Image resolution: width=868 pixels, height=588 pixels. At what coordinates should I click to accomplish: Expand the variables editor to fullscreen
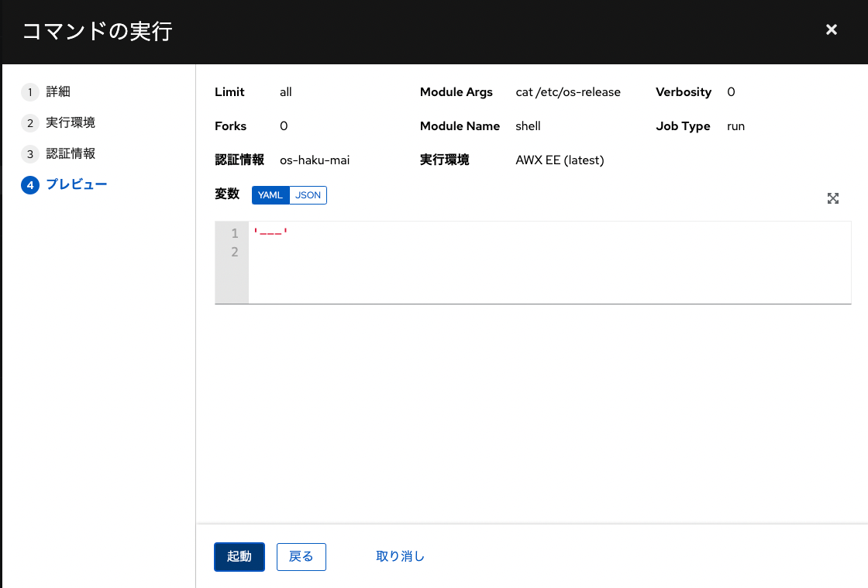832,198
